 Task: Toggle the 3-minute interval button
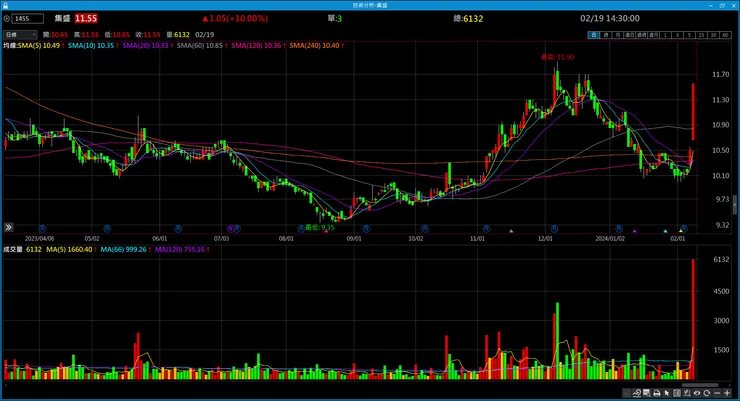pos(677,35)
